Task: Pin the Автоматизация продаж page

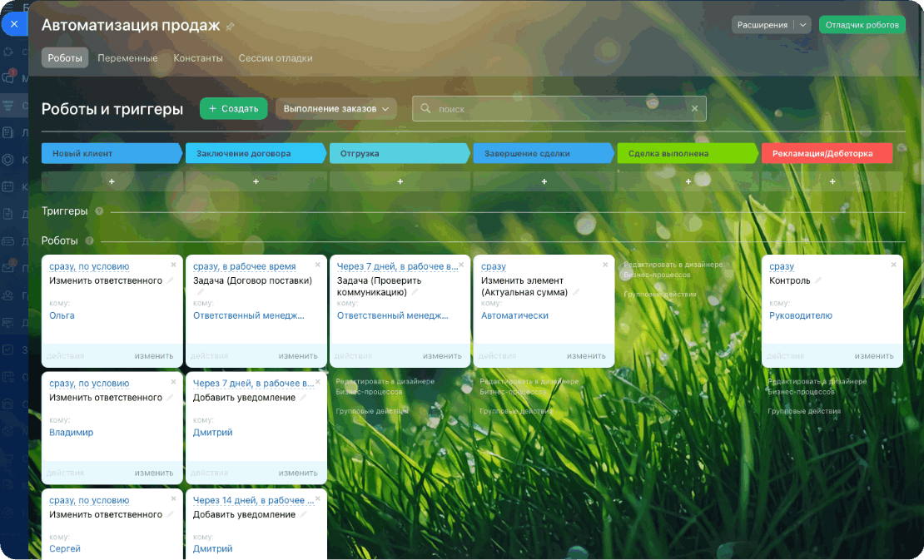Action: pos(230,27)
